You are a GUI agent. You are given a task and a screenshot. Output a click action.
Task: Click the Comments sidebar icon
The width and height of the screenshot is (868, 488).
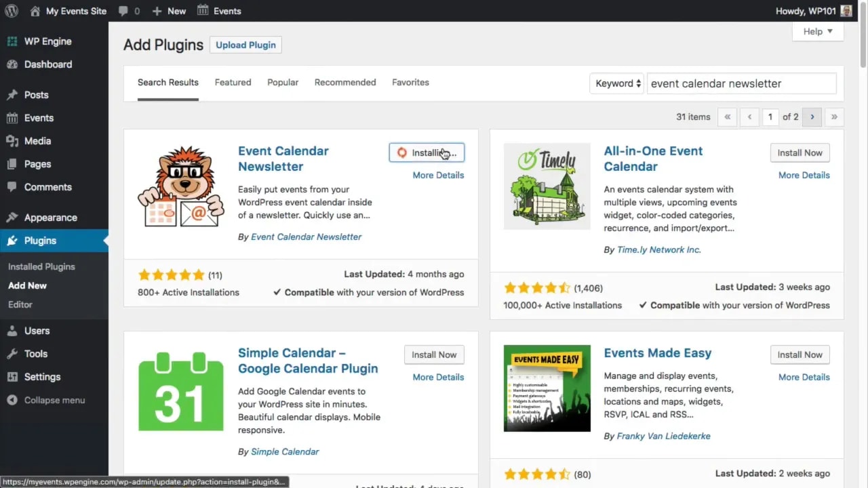(x=12, y=187)
